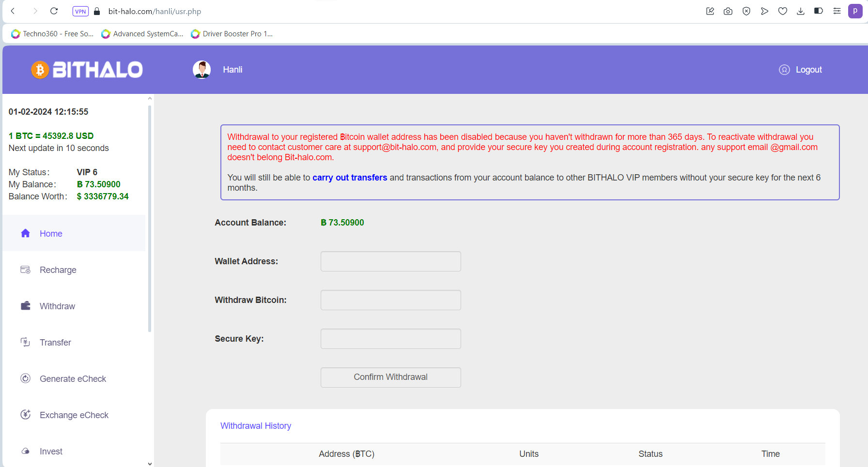
Task: Click the Invest icon in sidebar
Action: tap(26, 451)
